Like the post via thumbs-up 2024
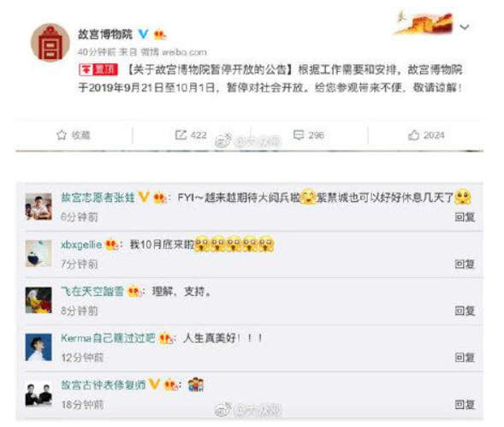Image resolution: width=504 pixels, height=427 pixels. [x=413, y=135]
